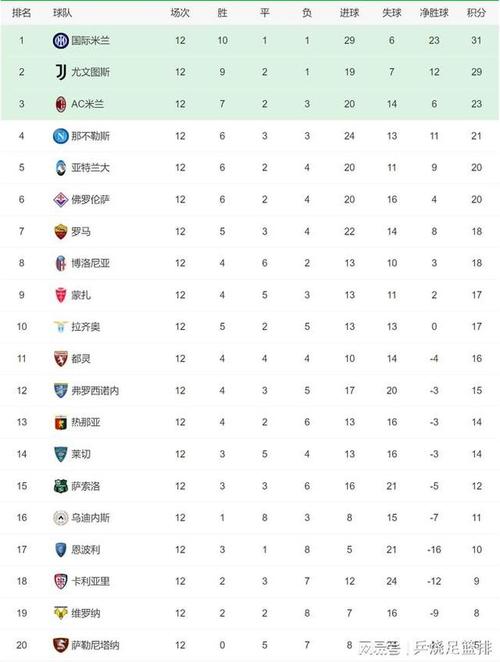Screen dimensions: 500x662
Task: Click the Torino (都灵) crest icon
Action: tap(61, 359)
